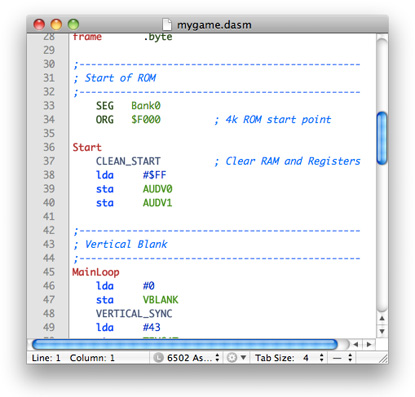Click the 'CLEAN_START' macro on line 37
415x397 pixels.
pos(128,161)
